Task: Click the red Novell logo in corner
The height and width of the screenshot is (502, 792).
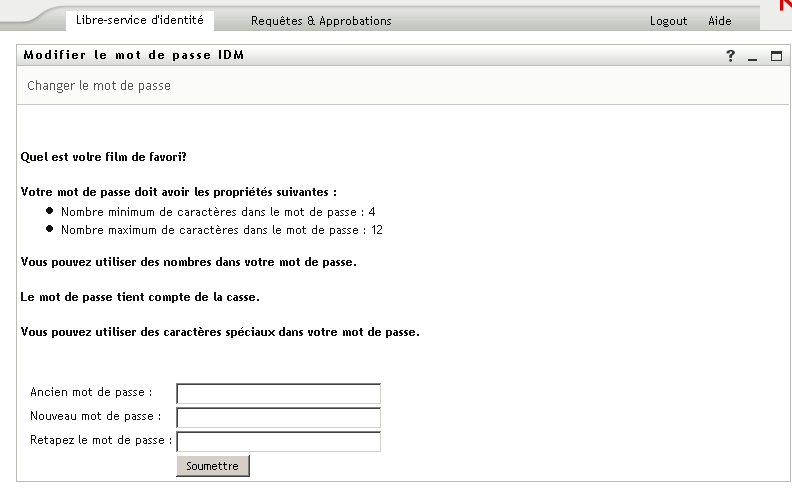Action: [783, 6]
